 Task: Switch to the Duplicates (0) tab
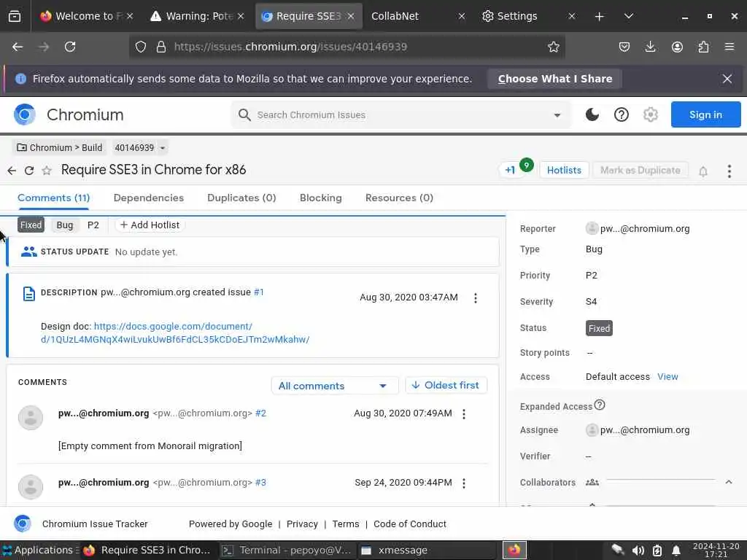[241, 198]
